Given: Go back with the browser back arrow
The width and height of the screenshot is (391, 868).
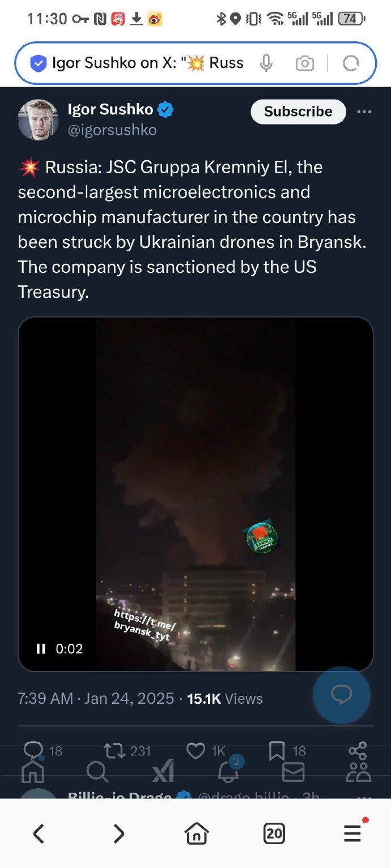Looking at the screenshot, I should tap(39, 833).
